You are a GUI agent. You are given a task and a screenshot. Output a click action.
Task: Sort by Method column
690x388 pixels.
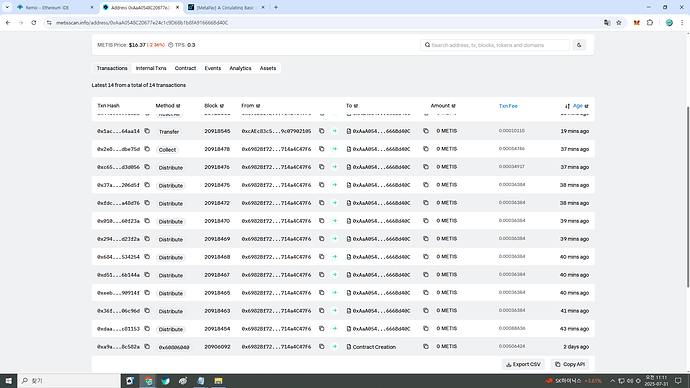(178, 106)
